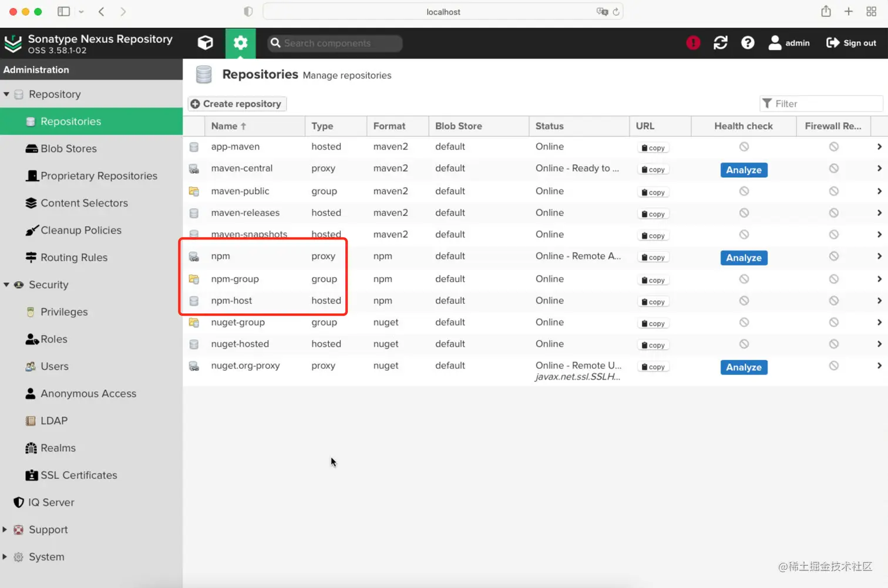
Task: Copy URL of npm-group repository
Action: (653, 281)
